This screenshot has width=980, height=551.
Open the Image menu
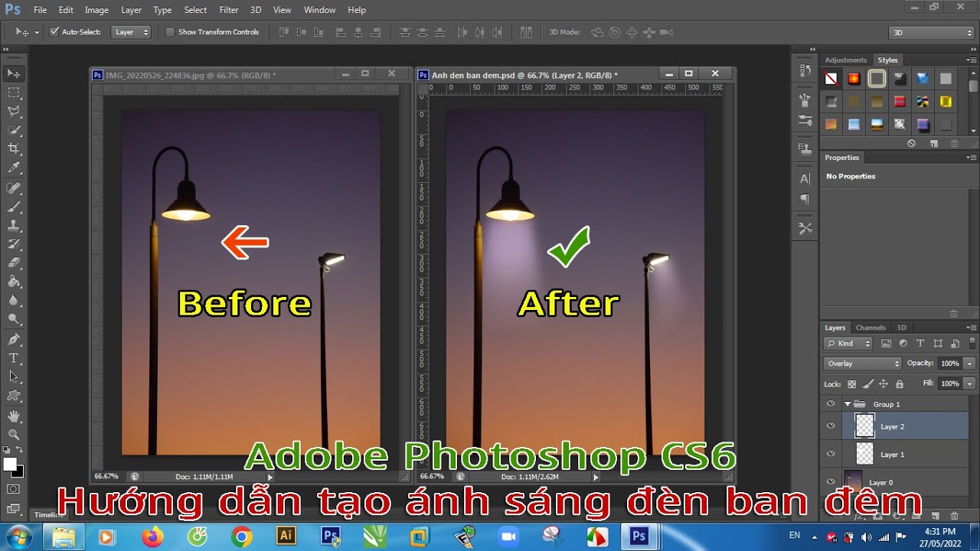pos(96,10)
